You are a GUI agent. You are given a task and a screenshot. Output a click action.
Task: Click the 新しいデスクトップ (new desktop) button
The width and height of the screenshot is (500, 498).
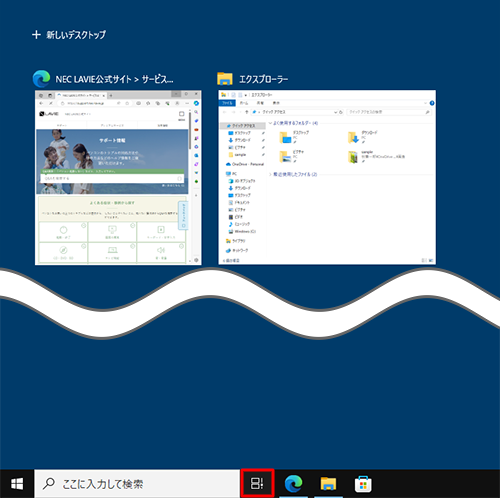(x=69, y=35)
